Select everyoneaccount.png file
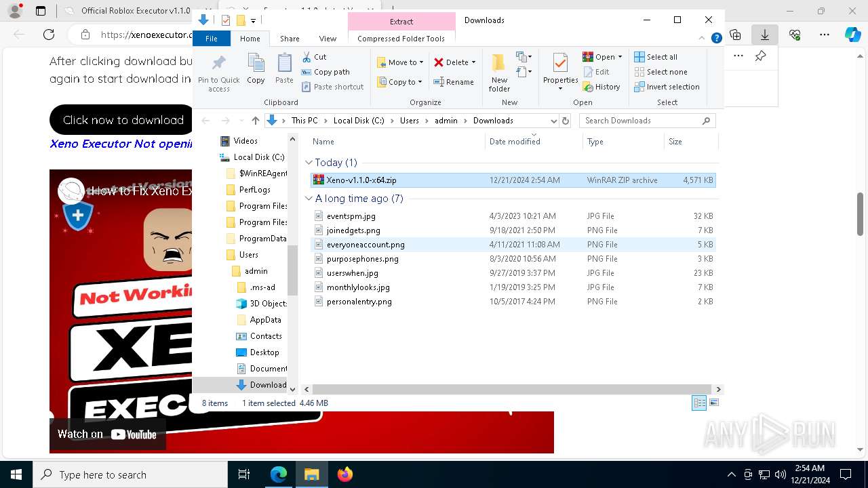868x488 pixels. [x=513, y=245]
